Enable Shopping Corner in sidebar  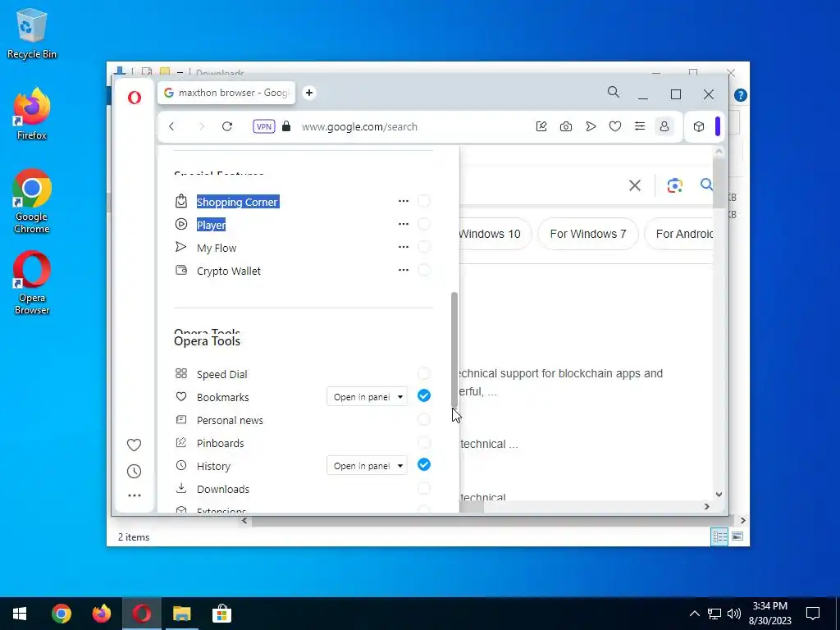pos(424,201)
